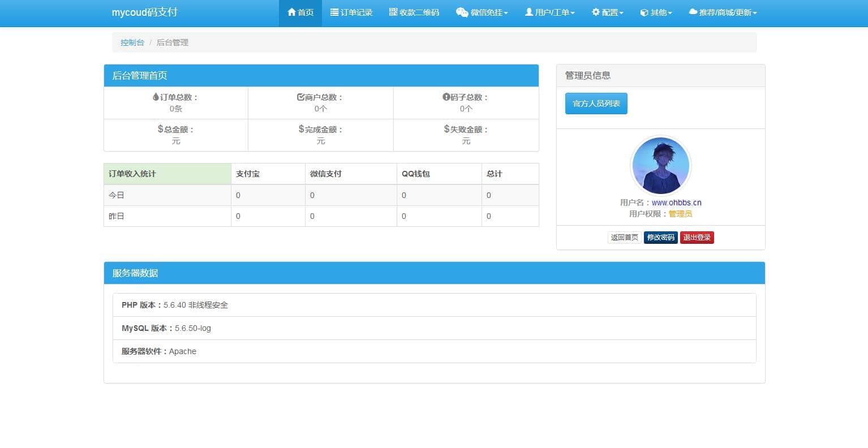The image size is (868, 448).
Task: Click the 收款二维码 QR code icon
Action: tap(393, 12)
